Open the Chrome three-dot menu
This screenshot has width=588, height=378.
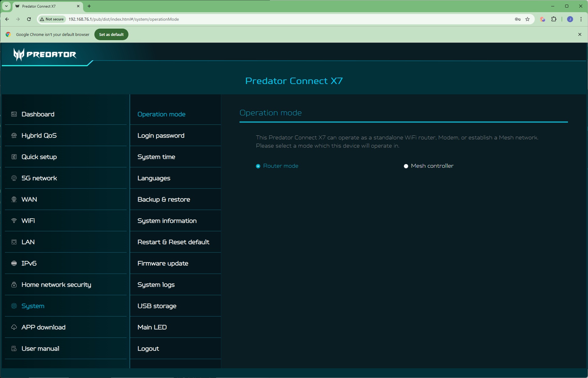coord(581,19)
